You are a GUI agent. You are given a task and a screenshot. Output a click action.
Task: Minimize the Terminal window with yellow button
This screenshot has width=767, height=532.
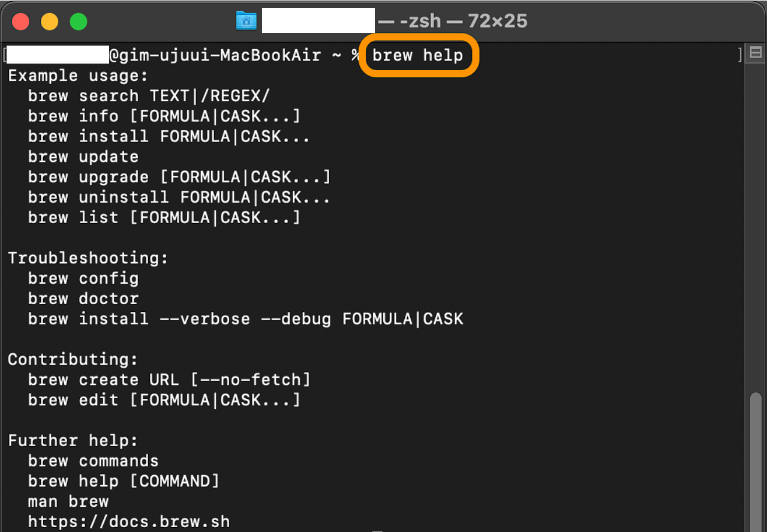pos(50,22)
